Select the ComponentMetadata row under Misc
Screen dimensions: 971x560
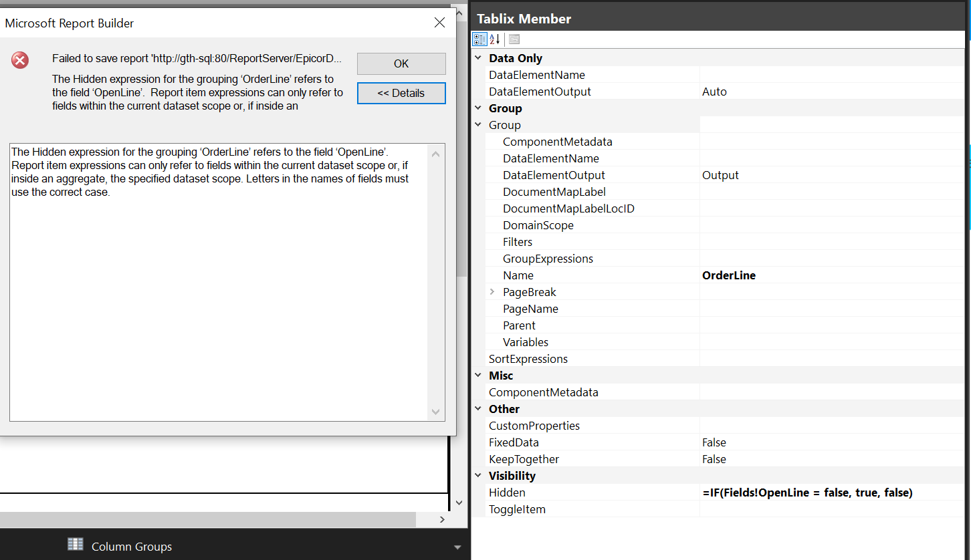(x=726, y=392)
